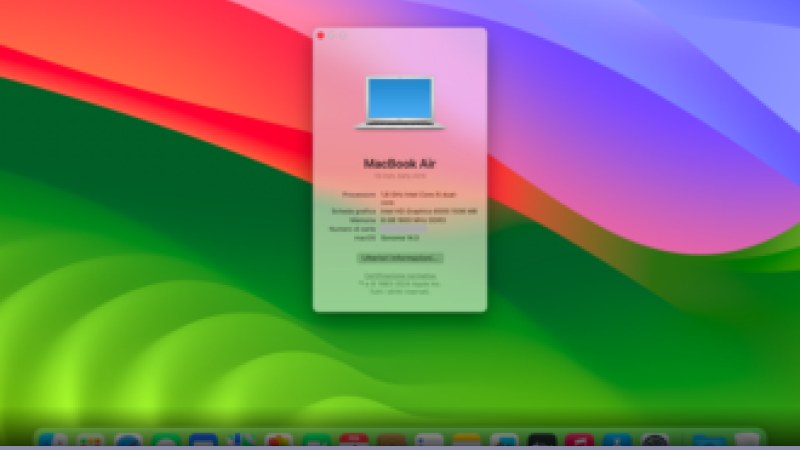
Task: Open Music from the Dock
Action: [x=579, y=441]
